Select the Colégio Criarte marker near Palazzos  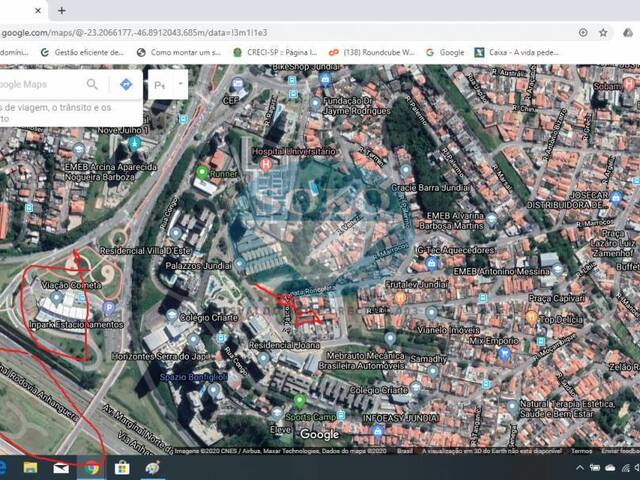[172, 316]
